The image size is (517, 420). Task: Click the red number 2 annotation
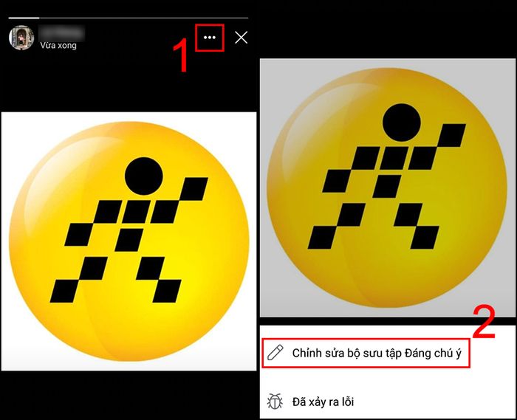coord(484,322)
